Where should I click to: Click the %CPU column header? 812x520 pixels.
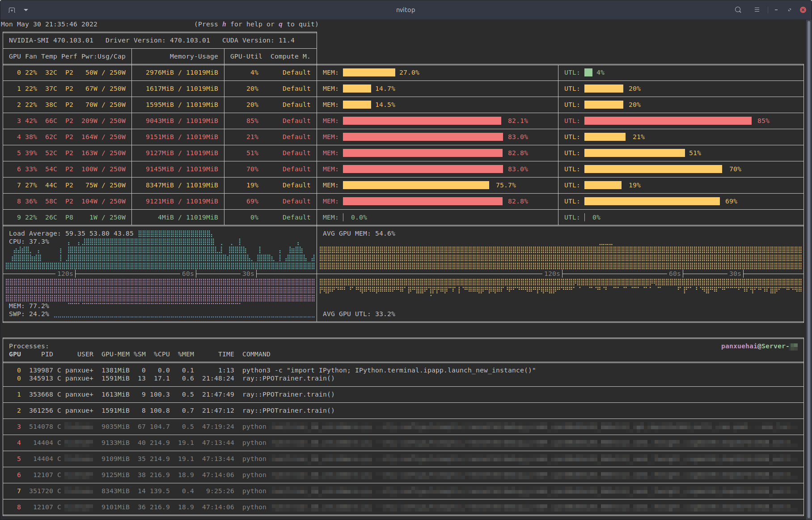point(161,354)
